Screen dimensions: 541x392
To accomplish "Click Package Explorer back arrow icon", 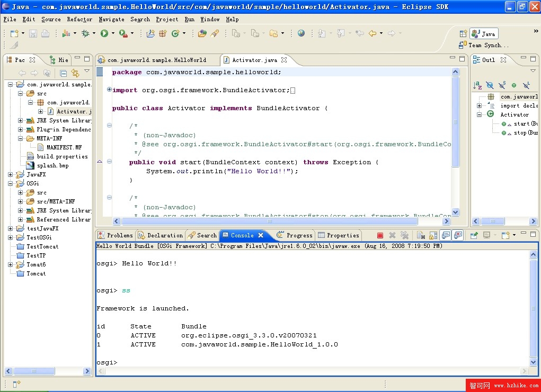I will coord(22,73).
